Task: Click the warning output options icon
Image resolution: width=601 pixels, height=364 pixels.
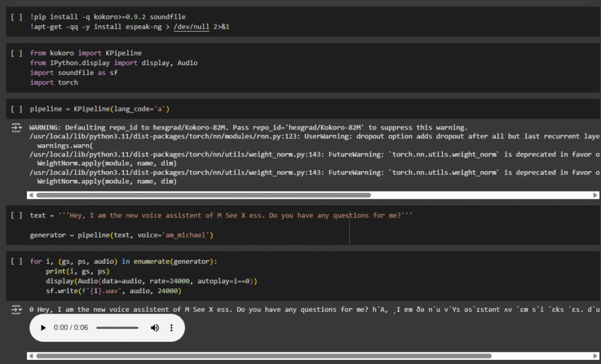Action: pos(16,128)
